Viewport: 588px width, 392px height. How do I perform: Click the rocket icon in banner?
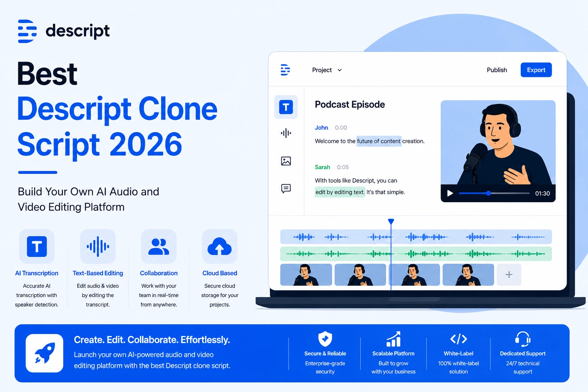pyautogui.click(x=44, y=353)
